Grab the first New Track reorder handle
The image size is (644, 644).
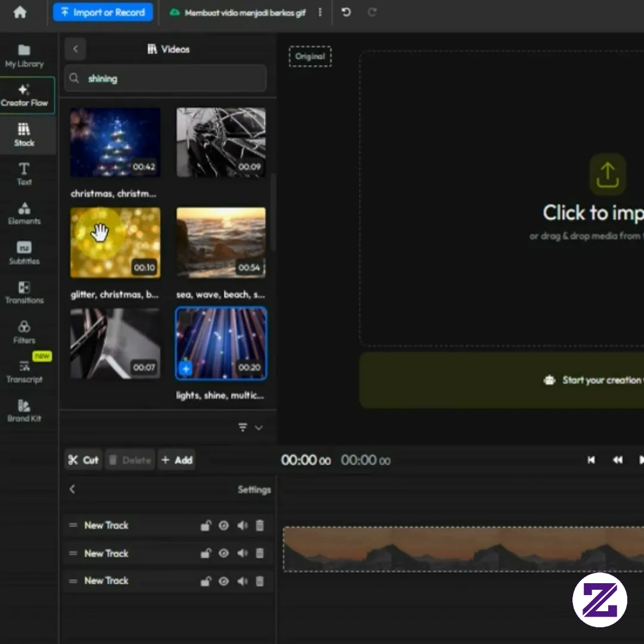point(73,525)
